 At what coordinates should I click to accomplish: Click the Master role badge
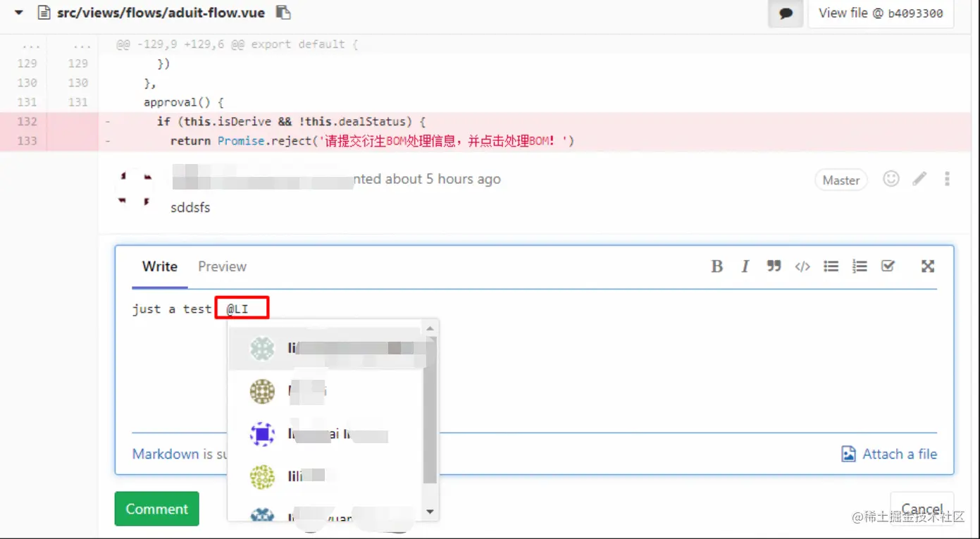click(841, 180)
